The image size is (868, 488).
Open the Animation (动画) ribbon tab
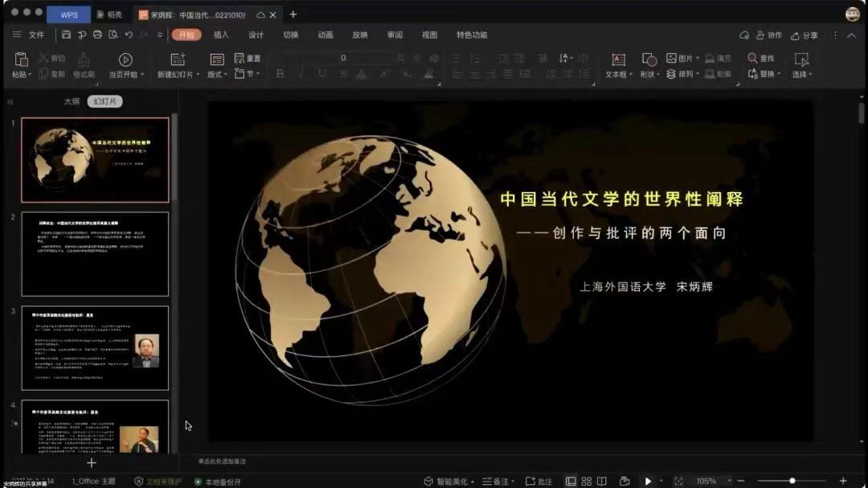[x=325, y=35]
